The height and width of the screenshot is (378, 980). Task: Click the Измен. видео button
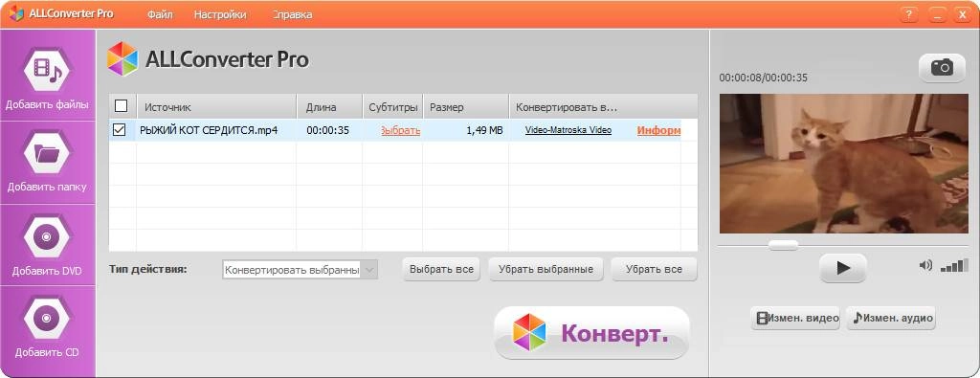click(x=794, y=318)
